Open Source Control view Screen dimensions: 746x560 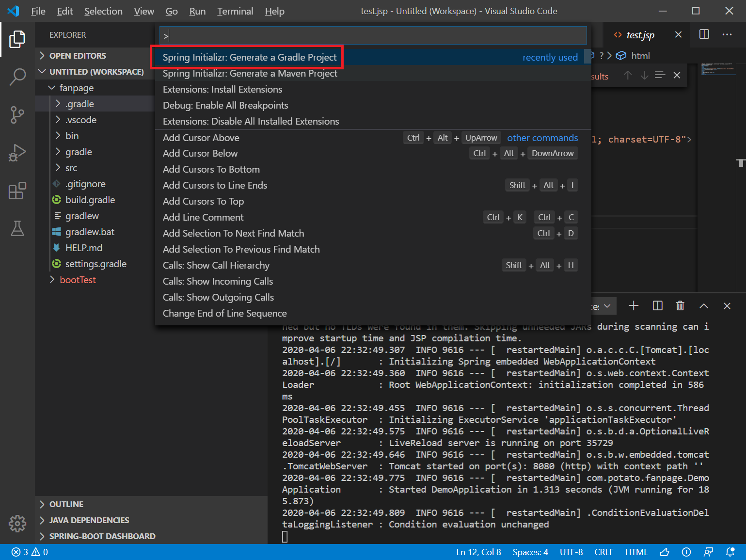tap(17, 115)
